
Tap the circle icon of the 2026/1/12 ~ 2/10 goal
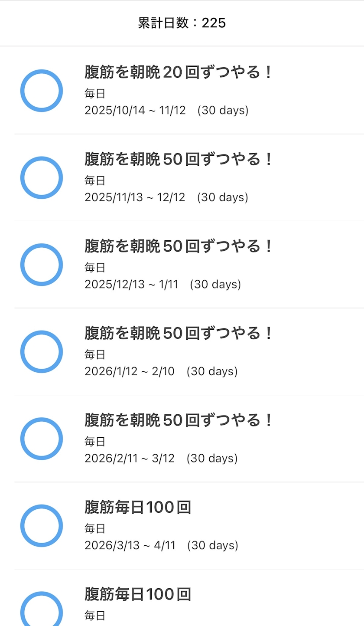(x=42, y=352)
